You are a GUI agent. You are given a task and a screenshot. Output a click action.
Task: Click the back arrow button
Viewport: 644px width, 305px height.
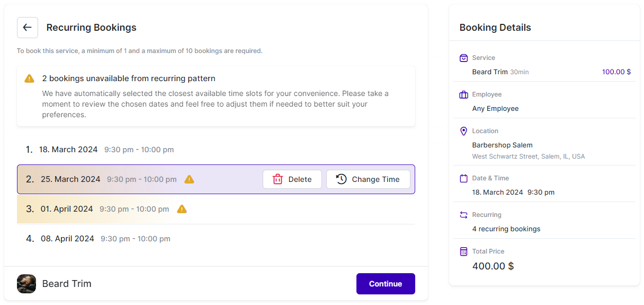[28, 28]
